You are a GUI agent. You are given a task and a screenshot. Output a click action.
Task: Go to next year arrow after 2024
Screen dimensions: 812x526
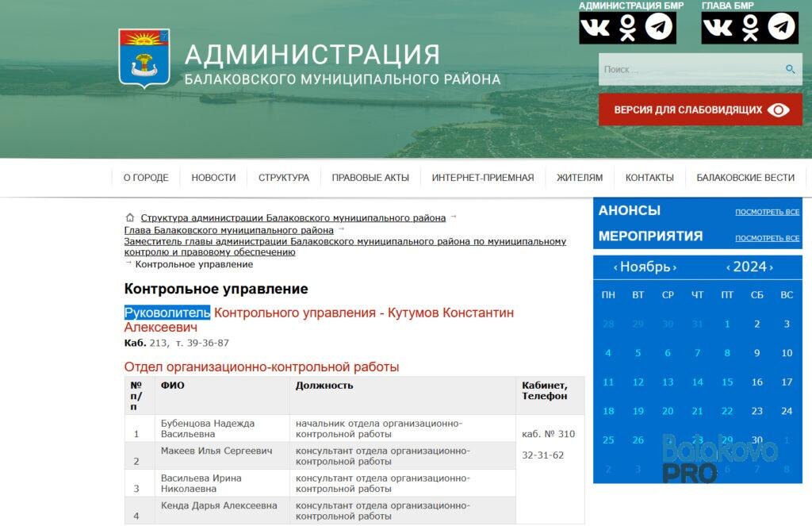771,267
